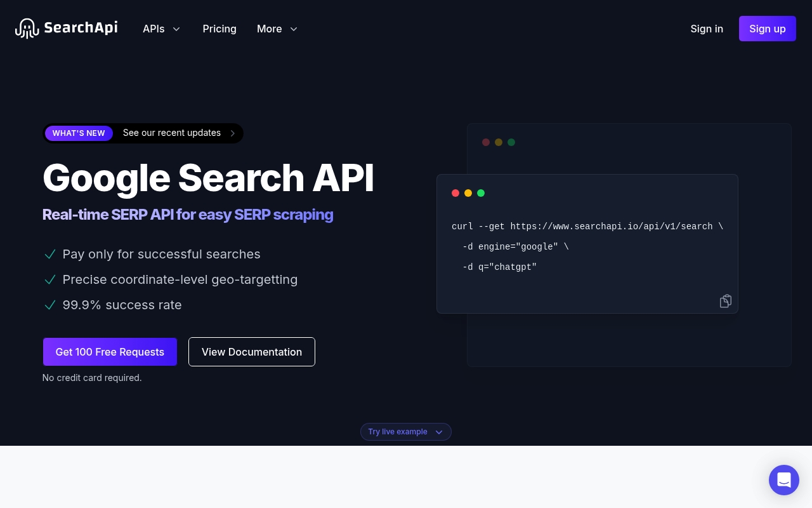The image size is (812, 508).
Task: Click 'Precise coordinate-level geo-targetting' text
Action: click(180, 279)
